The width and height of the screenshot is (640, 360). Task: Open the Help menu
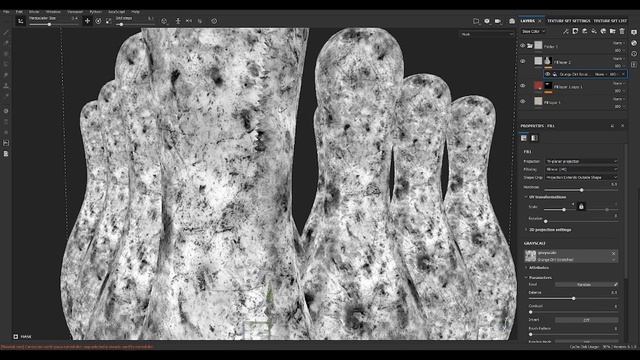coord(136,12)
